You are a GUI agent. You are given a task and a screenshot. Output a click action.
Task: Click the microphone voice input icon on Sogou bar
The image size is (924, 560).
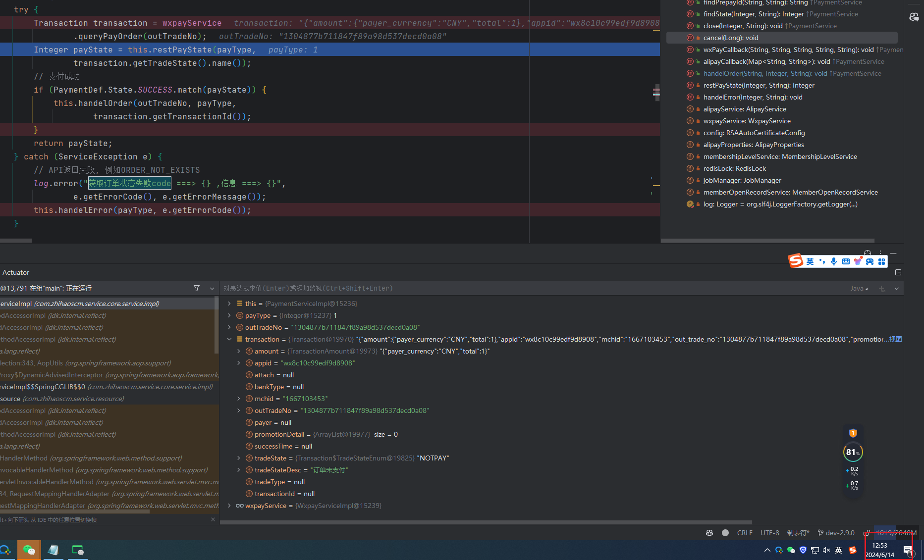tap(834, 261)
